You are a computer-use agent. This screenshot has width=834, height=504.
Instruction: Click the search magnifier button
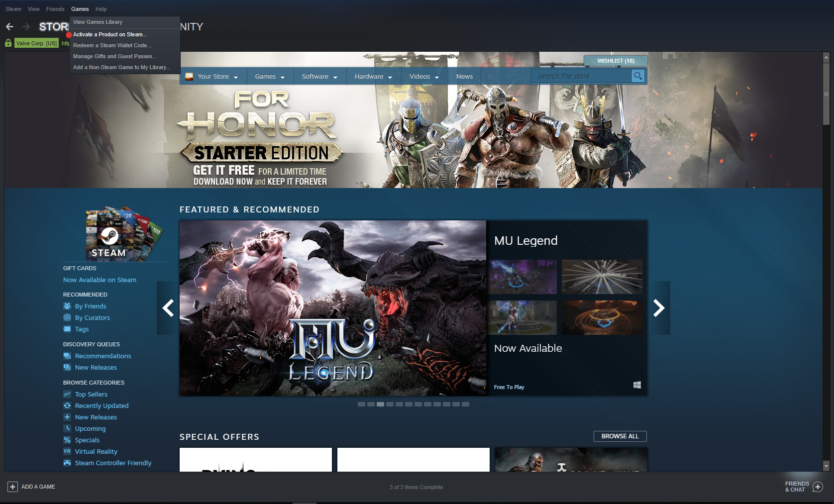(x=638, y=76)
